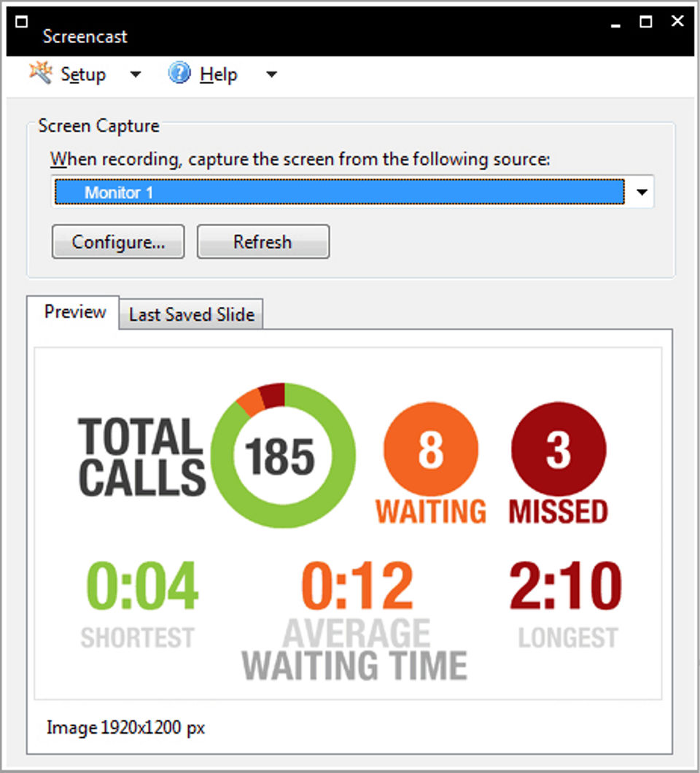
Task: Click the dark red Missed calls circle
Action: point(559,448)
